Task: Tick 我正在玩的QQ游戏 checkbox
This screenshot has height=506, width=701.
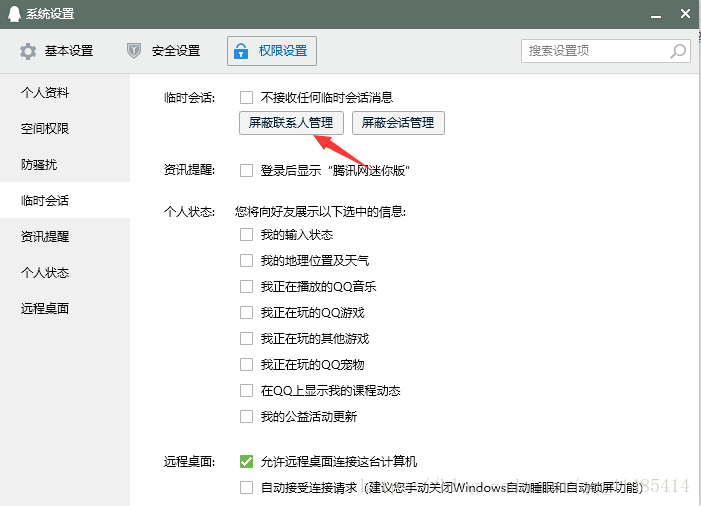Action: click(x=246, y=312)
